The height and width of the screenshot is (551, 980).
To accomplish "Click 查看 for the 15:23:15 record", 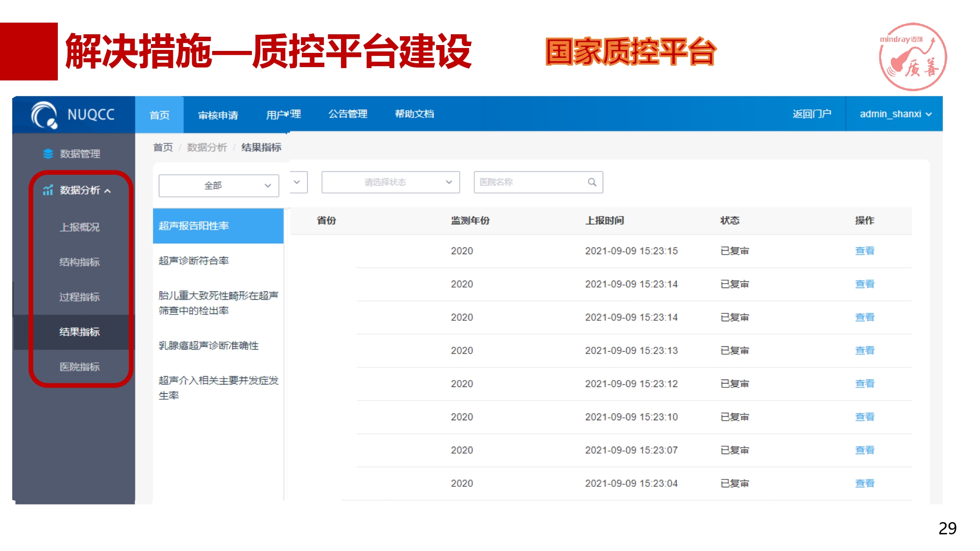I will click(864, 251).
